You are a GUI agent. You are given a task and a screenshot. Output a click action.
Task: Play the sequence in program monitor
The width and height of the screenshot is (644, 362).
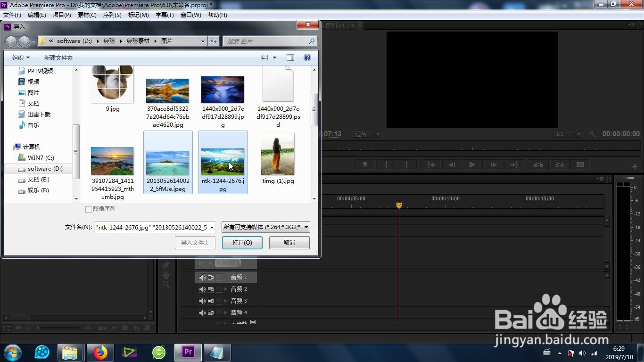coord(472,165)
